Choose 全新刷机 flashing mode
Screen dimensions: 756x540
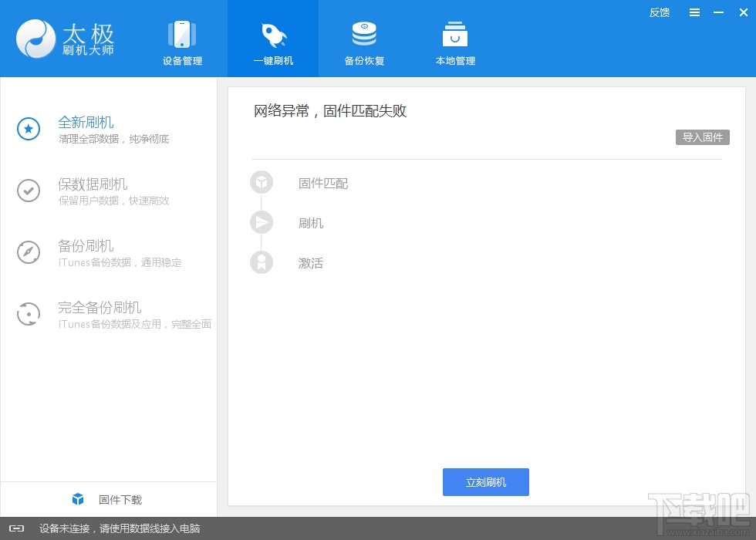point(86,123)
